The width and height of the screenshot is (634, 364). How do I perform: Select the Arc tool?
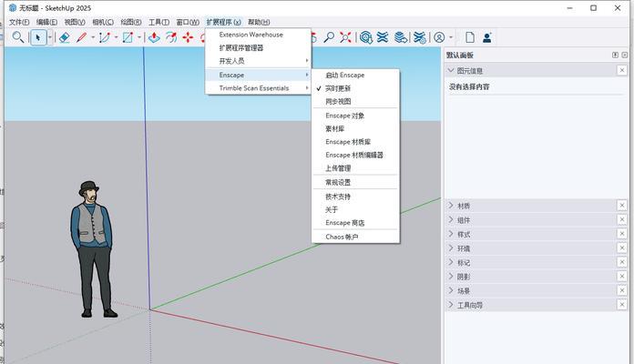tap(105, 37)
